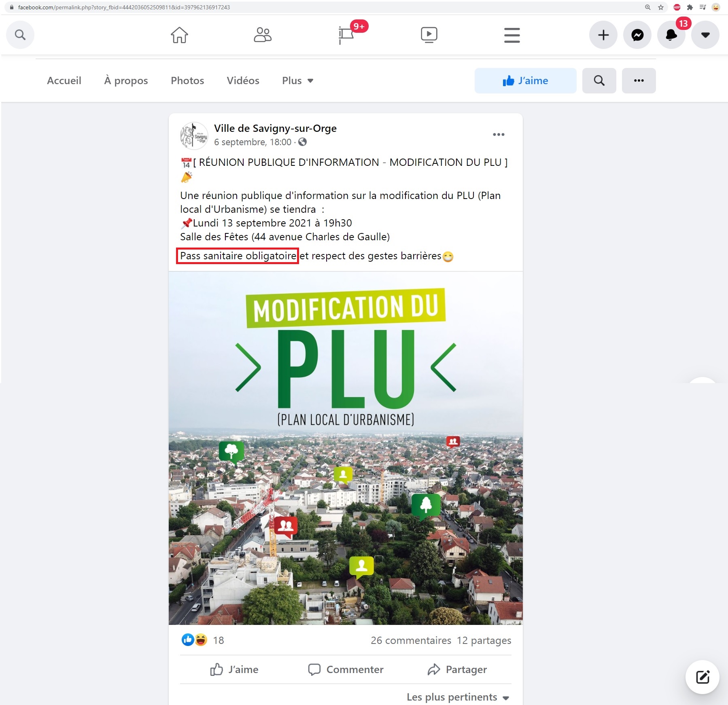Image resolution: width=728 pixels, height=705 pixels.
Task: Open the post options three-dot menu
Action: click(x=498, y=135)
